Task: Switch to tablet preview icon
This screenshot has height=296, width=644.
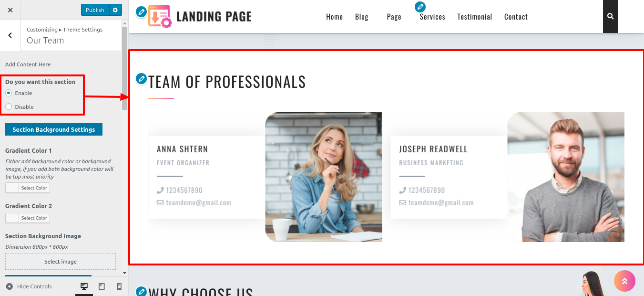Action: tap(102, 286)
